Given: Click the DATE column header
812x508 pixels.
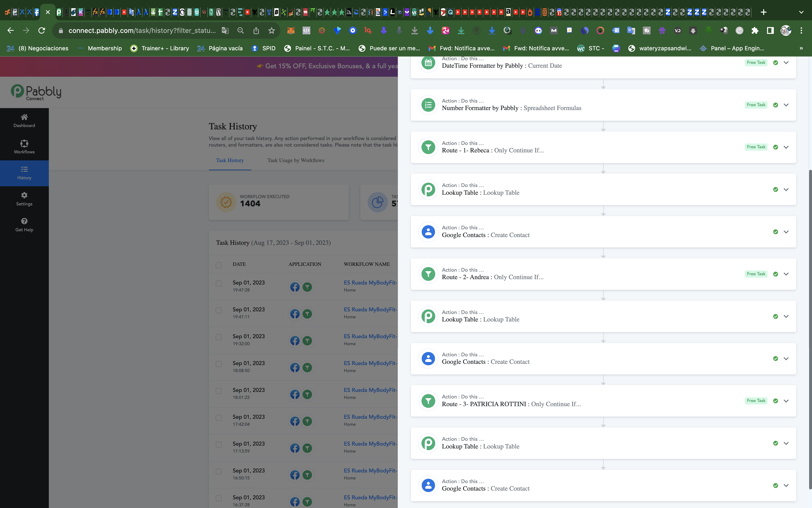Looking at the screenshot, I should (239, 264).
